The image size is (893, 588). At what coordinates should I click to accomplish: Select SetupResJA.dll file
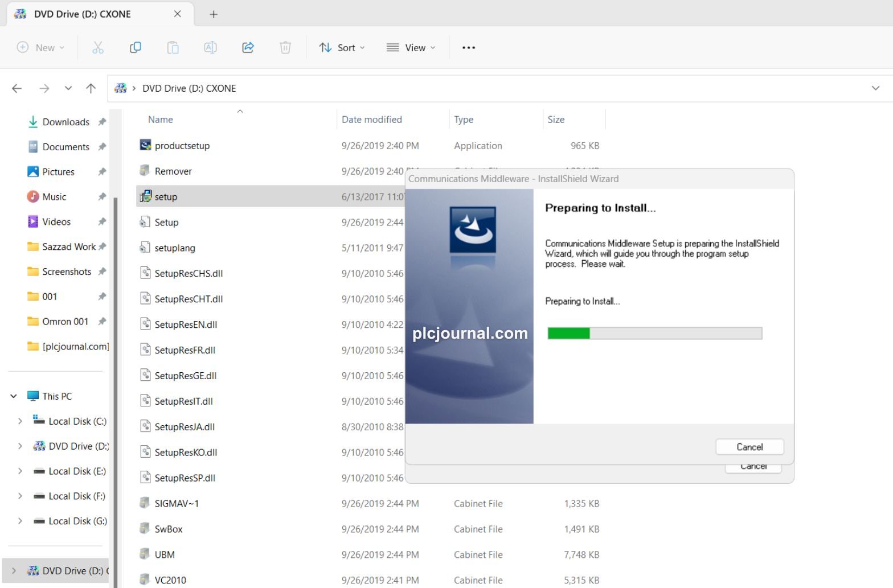coord(185,427)
